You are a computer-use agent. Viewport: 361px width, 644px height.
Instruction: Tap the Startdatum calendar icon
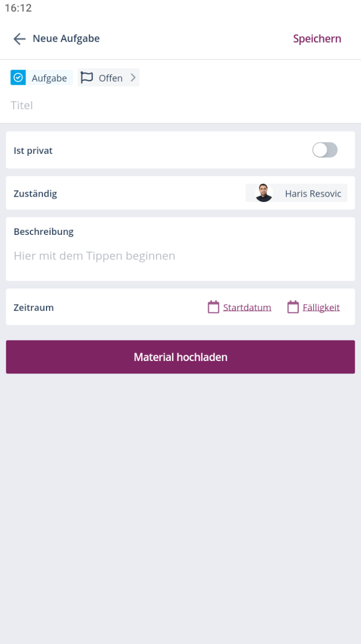point(213,307)
